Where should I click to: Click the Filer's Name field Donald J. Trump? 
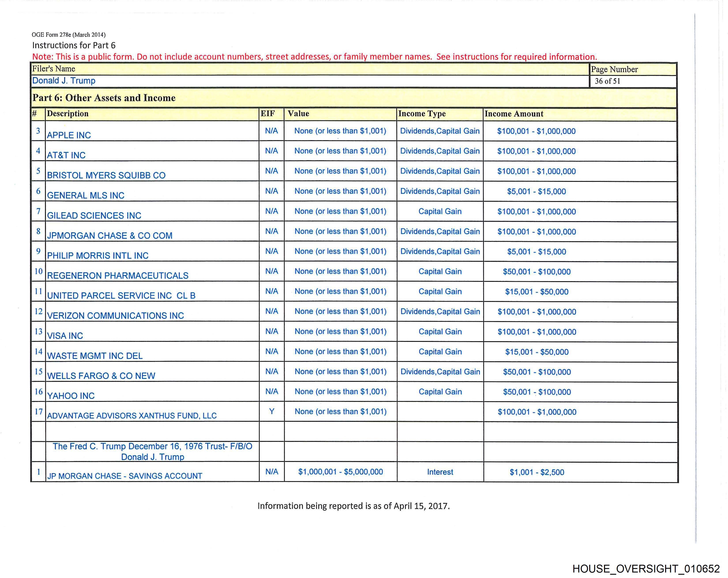pos(64,81)
